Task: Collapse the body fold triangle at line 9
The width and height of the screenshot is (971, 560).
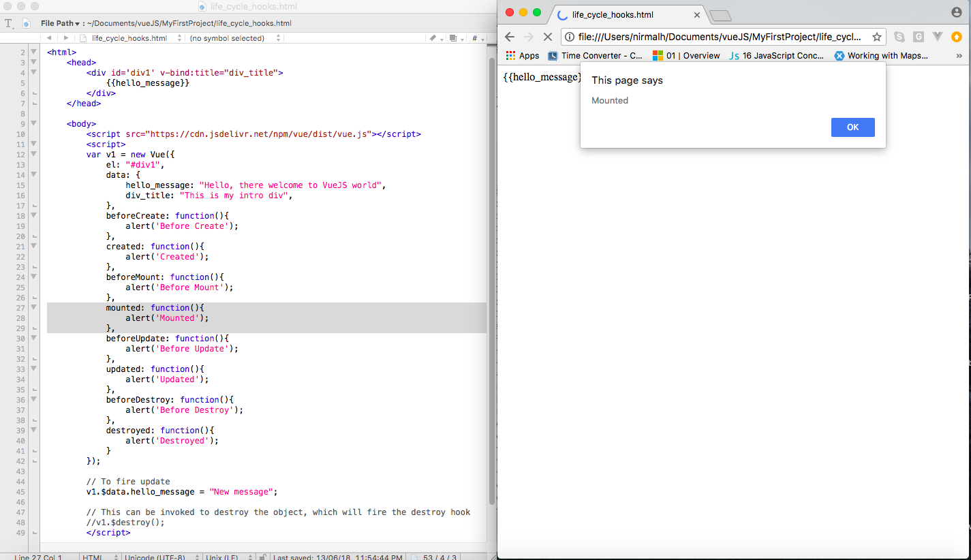Action: 33,123
